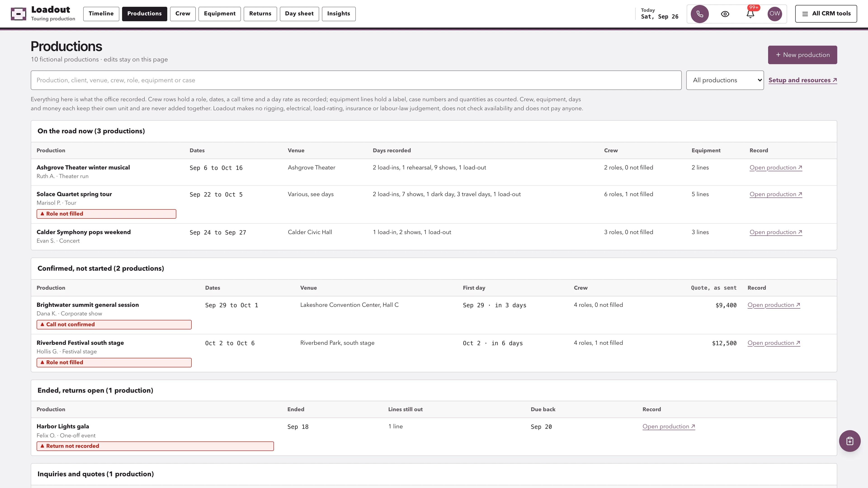Viewport: 868px width, 488px height.
Task: Go to the Returns tab
Action: (260, 14)
